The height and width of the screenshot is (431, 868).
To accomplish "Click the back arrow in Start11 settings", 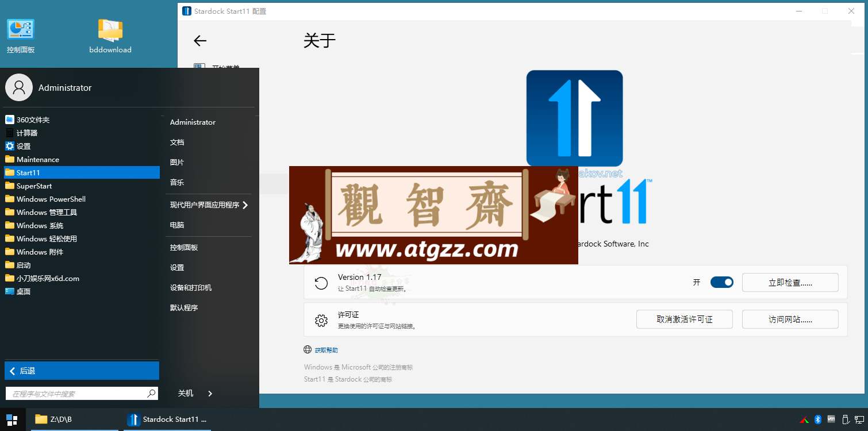I will tap(200, 41).
